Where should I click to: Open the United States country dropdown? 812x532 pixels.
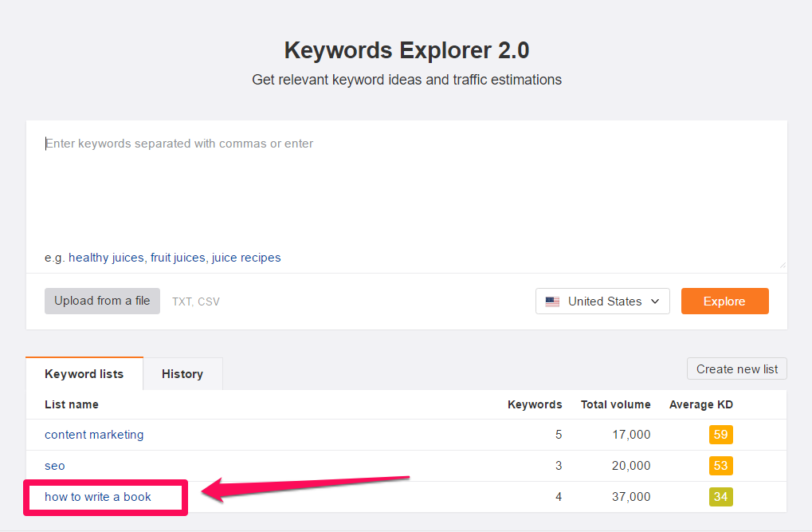tap(602, 301)
